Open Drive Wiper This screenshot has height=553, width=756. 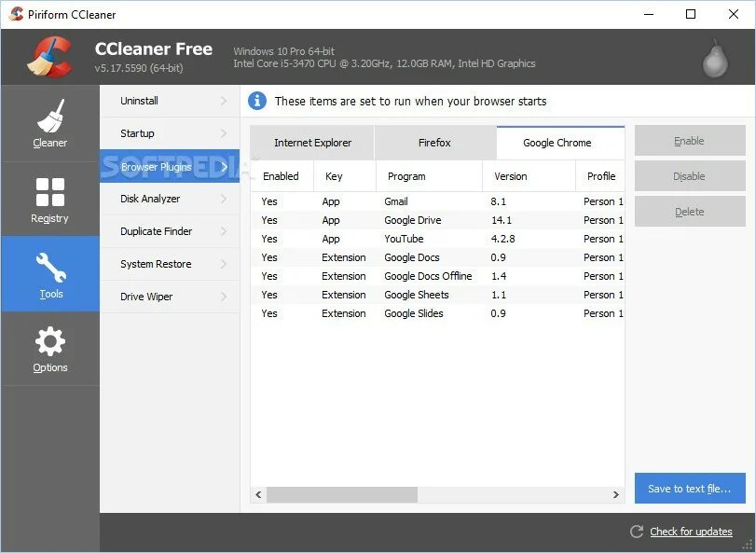tap(170, 297)
